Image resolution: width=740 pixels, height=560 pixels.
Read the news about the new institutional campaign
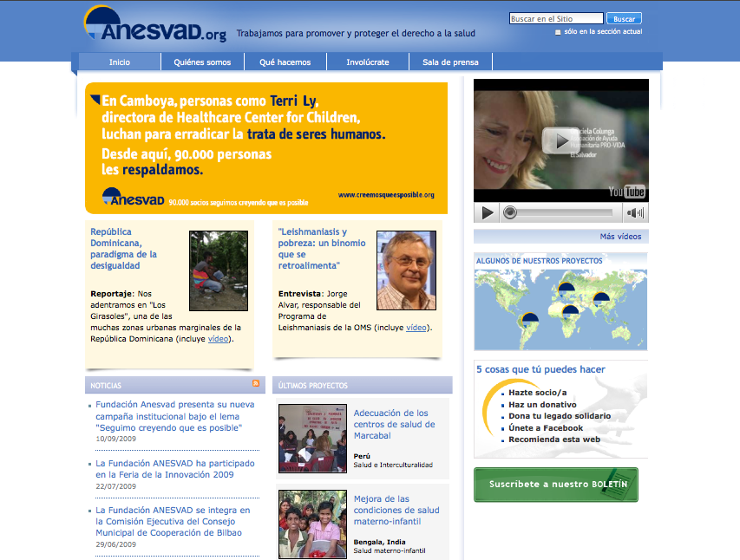pyautogui.click(x=175, y=416)
